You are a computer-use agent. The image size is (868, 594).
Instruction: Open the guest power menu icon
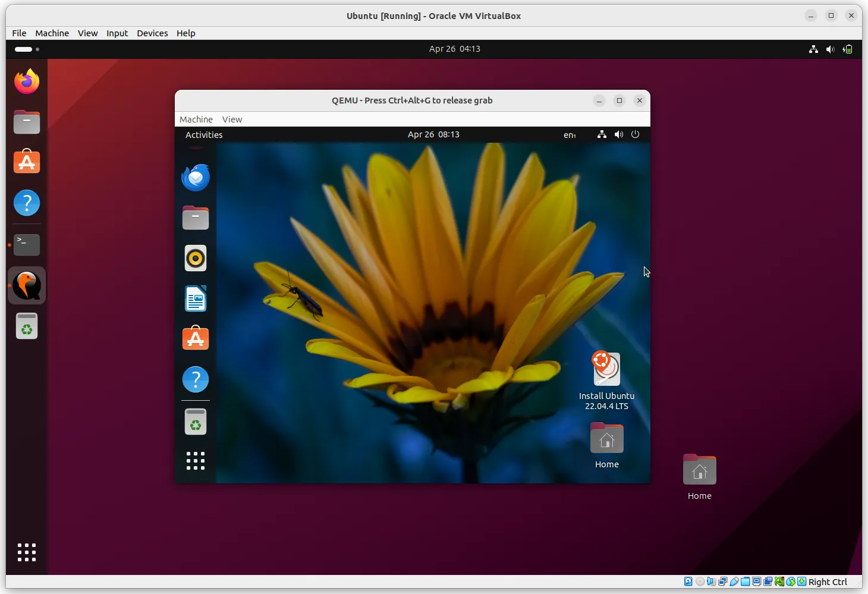pos(635,134)
